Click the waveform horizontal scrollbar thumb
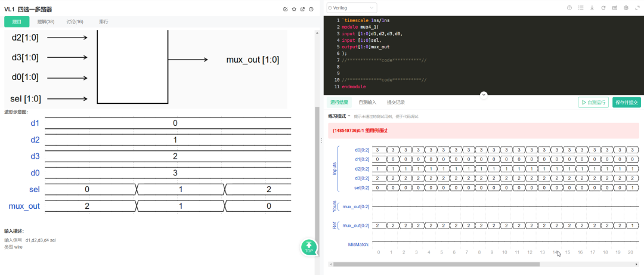644x275 pixels. tap(436, 264)
